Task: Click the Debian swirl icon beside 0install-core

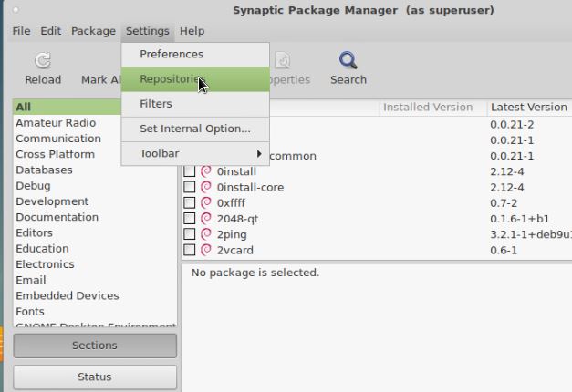Action: (205, 187)
